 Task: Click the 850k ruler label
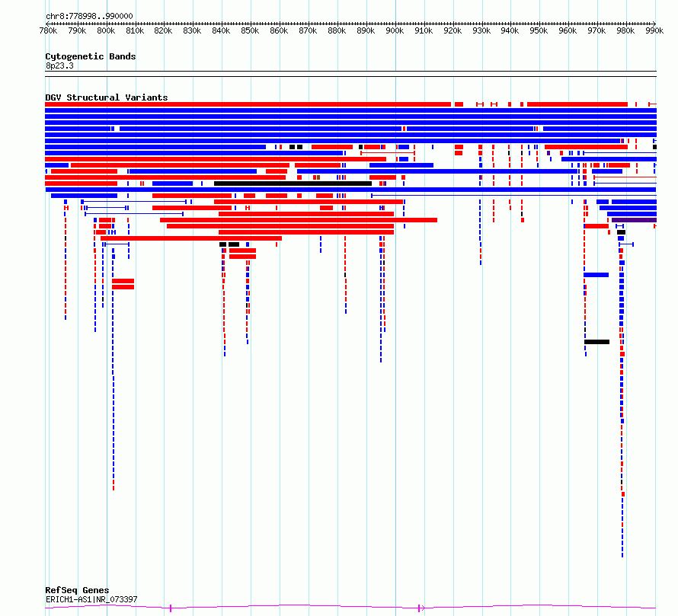tap(250, 30)
